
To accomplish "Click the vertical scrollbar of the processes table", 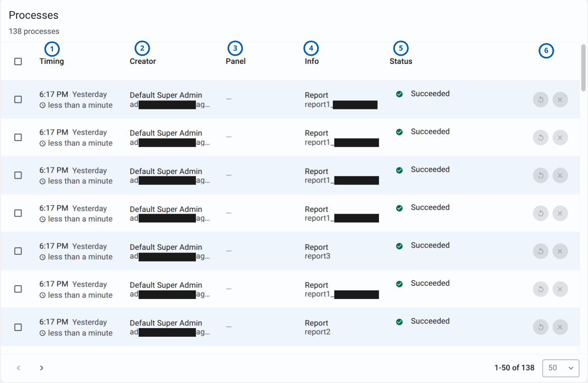I will (583, 68).
